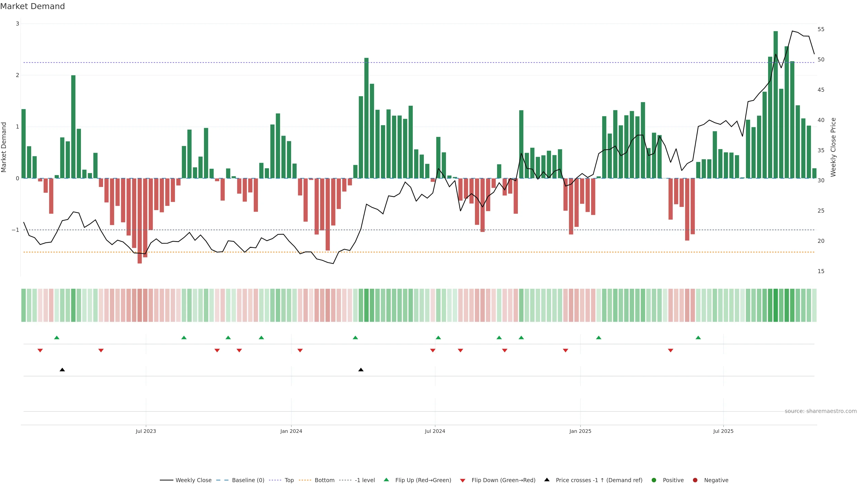Image resolution: width=868 pixels, height=488 pixels.
Task: Click the last red flip-down marker
Action: click(x=670, y=351)
